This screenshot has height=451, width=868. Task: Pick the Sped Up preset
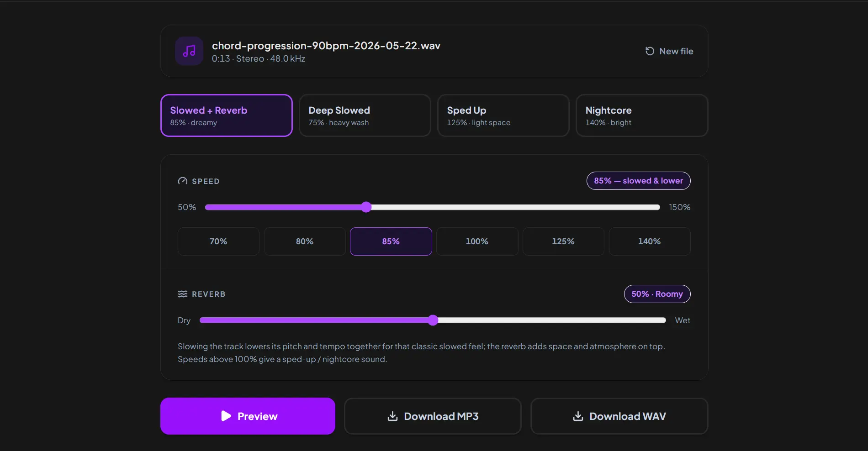(x=503, y=115)
